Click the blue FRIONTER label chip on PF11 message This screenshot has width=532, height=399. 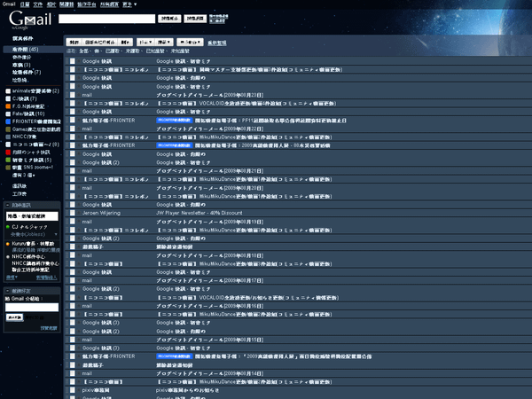pos(174,121)
